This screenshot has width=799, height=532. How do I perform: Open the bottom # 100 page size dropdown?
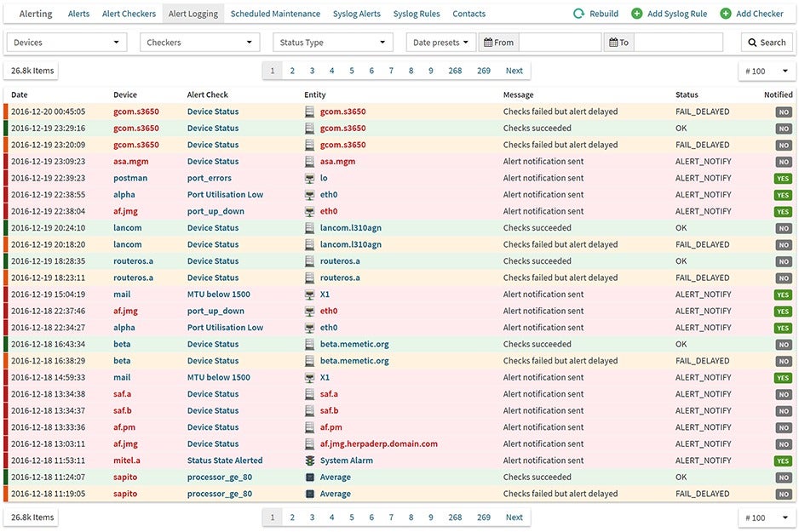[766, 518]
